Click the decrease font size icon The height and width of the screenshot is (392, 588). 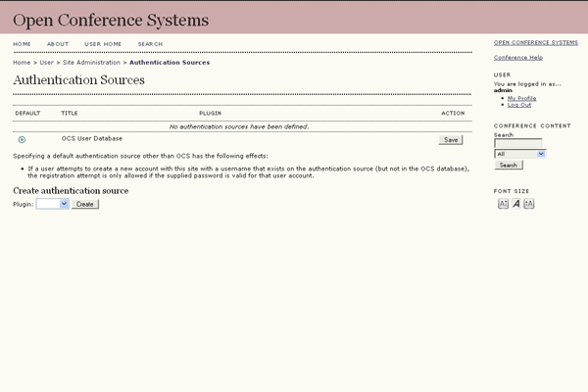click(x=503, y=204)
